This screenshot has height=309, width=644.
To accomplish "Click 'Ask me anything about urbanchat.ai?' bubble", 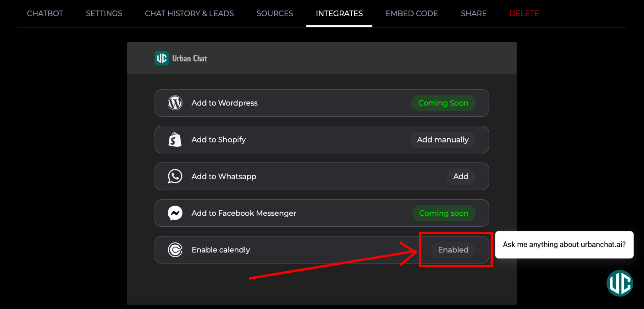I will 564,244.
